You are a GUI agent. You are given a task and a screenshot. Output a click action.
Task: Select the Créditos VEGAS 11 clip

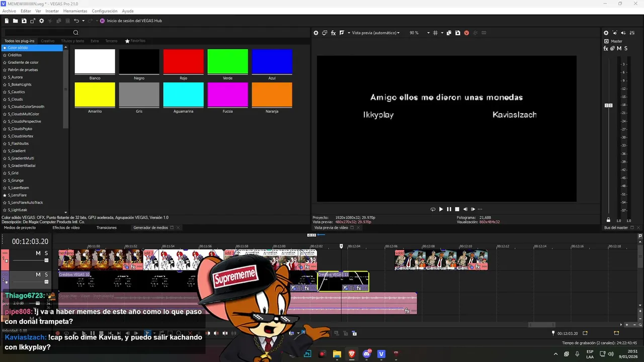343,281
